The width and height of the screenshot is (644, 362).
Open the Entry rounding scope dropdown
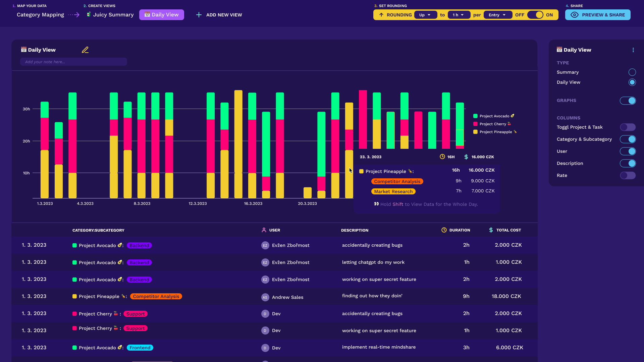click(498, 15)
